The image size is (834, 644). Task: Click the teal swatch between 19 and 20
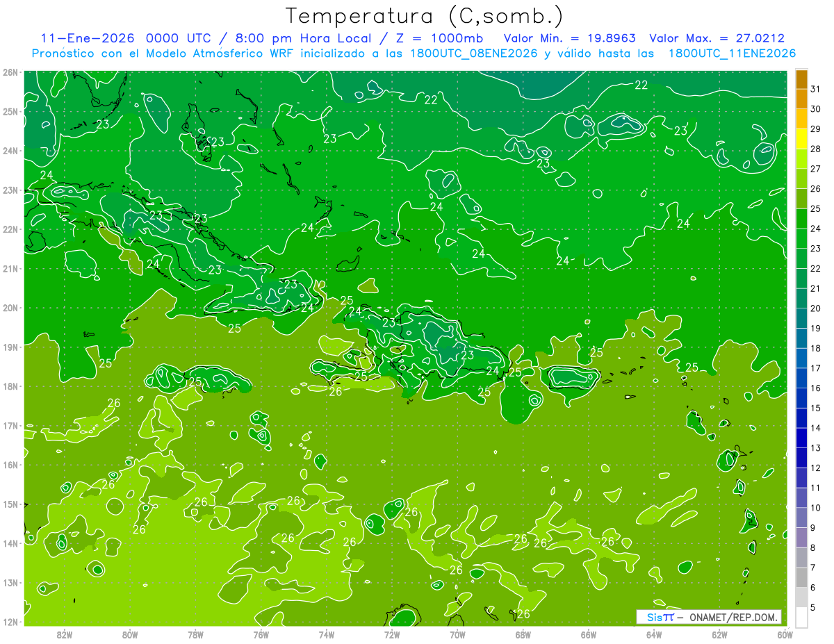coord(801,318)
